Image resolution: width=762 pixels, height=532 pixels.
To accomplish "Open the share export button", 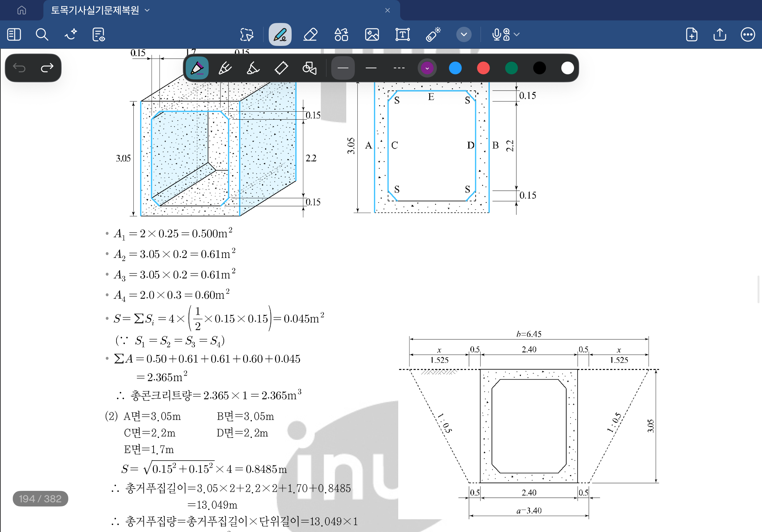I will point(720,34).
